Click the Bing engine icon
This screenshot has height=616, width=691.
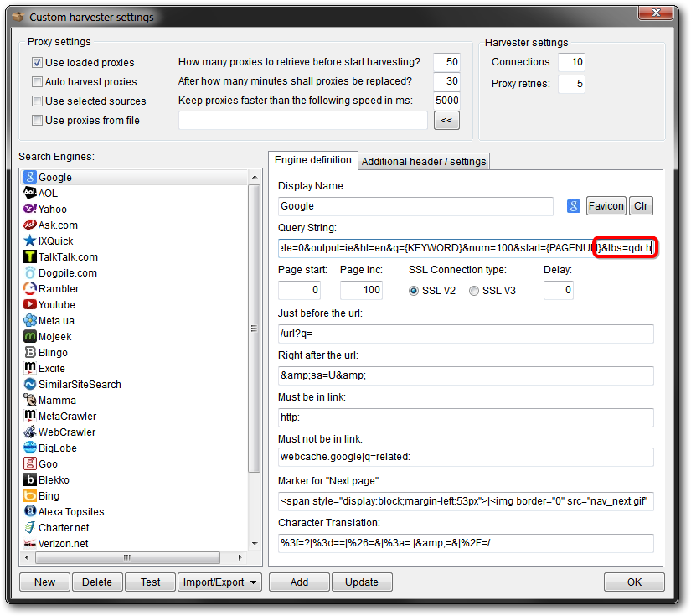point(29,495)
